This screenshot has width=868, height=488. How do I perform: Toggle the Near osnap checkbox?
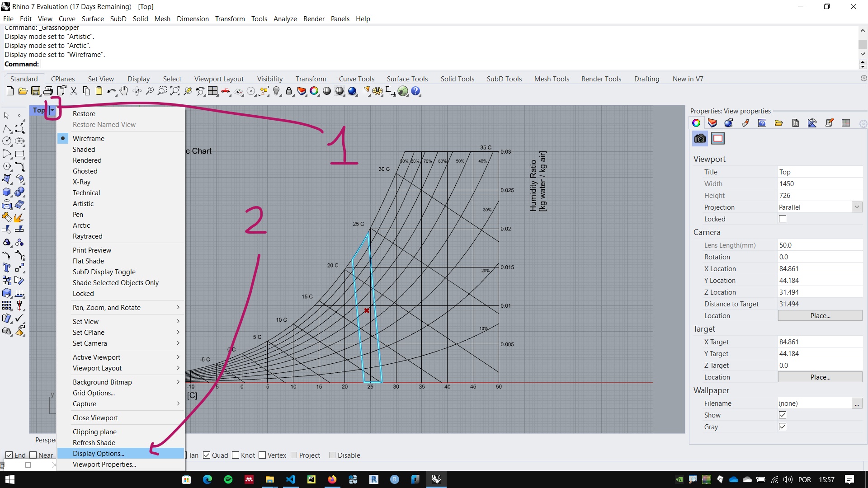tap(33, 455)
